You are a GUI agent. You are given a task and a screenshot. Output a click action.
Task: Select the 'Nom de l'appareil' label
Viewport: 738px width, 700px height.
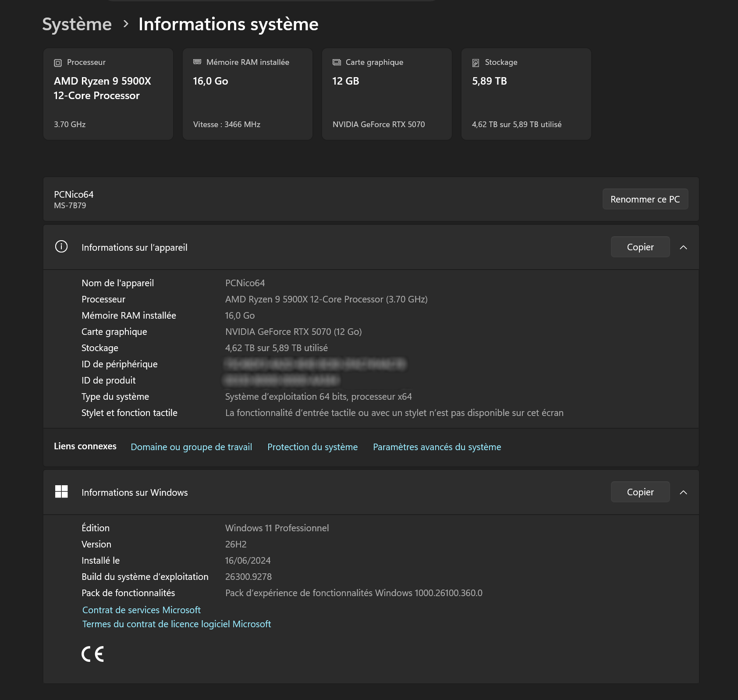pos(117,283)
